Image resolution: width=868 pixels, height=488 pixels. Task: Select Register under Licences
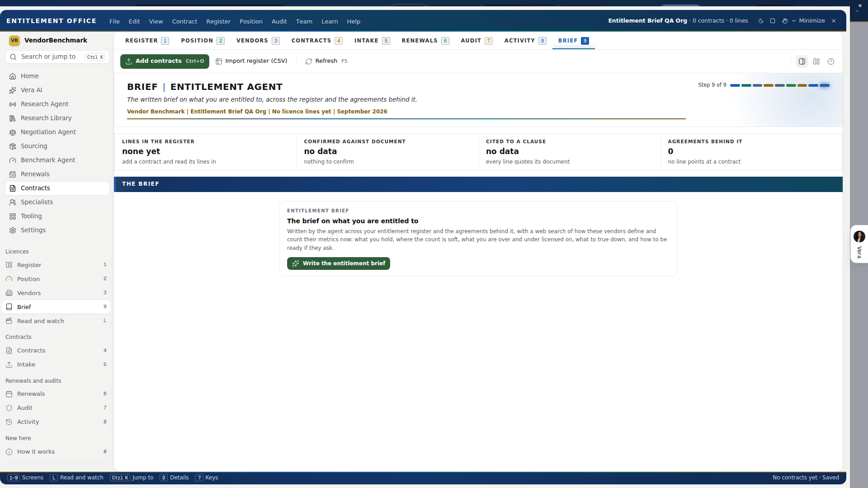tap(56, 265)
